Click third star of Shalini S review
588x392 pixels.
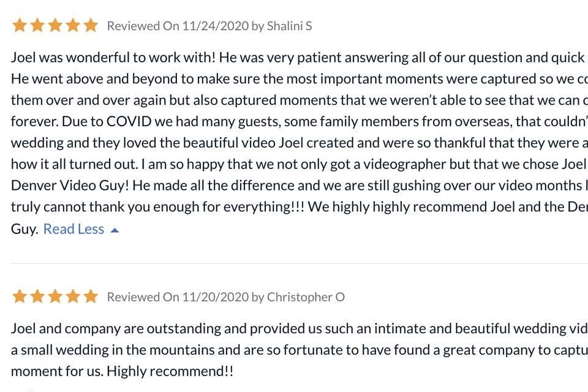click(55, 26)
